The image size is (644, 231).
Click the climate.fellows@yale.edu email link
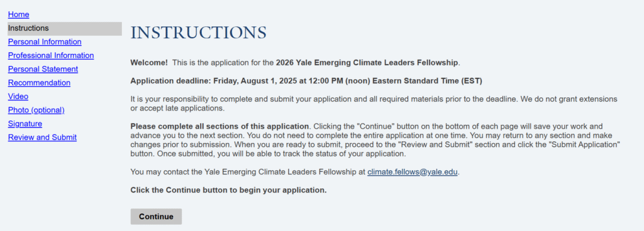tap(413, 172)
